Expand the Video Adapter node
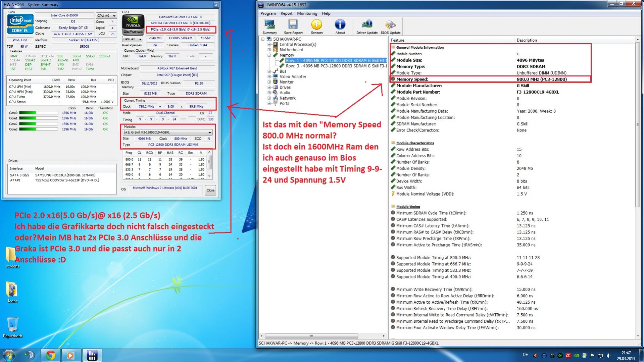Viewport: 644px width, 362px height. [x=269, y=76]
